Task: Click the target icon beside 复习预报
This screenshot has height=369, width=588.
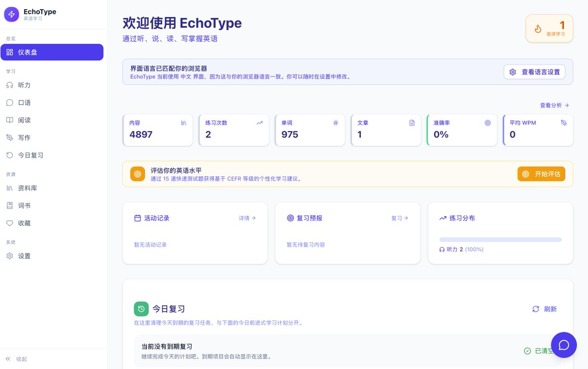Action: pos(291,218)
